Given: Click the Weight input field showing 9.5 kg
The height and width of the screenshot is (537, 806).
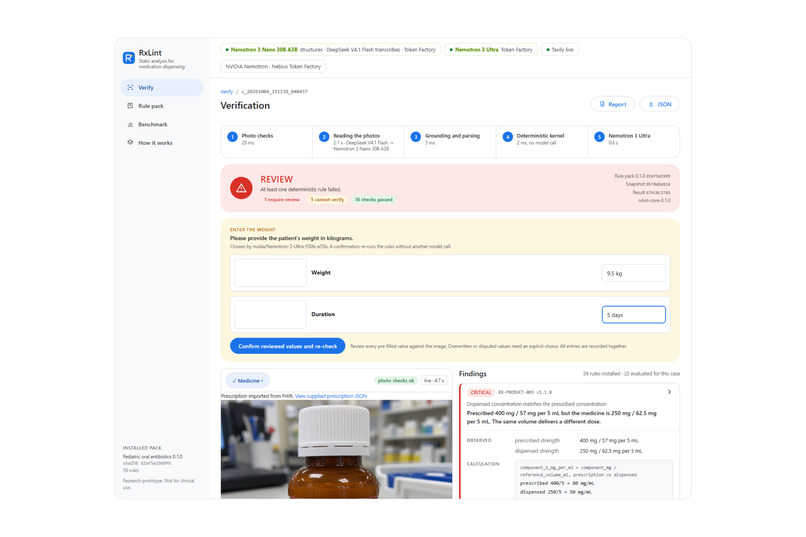Looking at the screenshot, I should 633,273.
